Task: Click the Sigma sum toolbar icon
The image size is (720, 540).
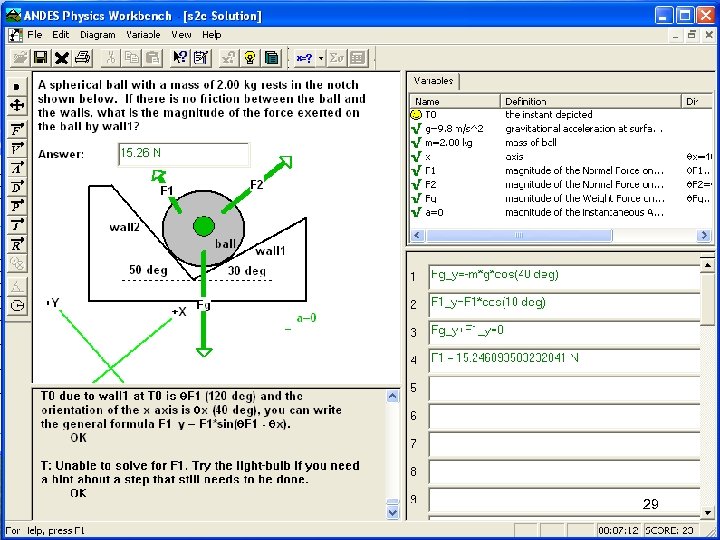Action: (x=337, y=58)
